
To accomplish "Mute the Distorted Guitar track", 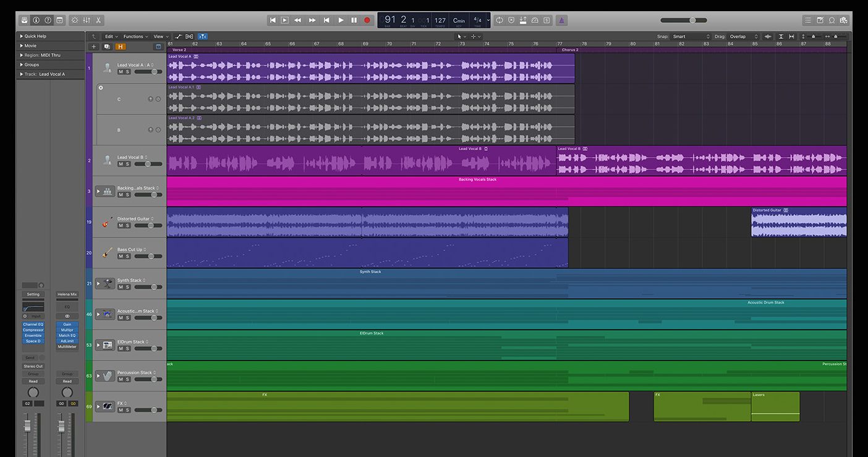I will pyautogui.click(x=121, y=225).
